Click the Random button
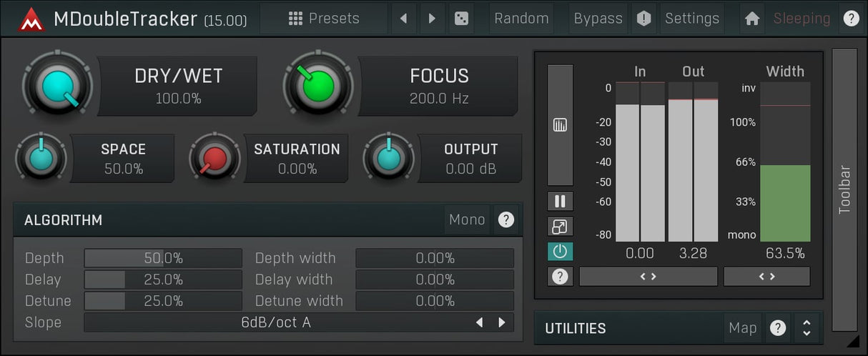Screen dimensions: 868x356 (x=521, y=19)
